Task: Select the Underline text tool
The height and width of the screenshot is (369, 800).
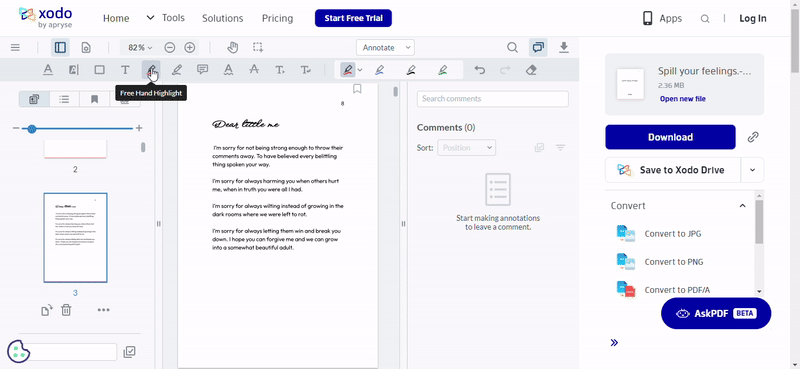Action: 47,70
